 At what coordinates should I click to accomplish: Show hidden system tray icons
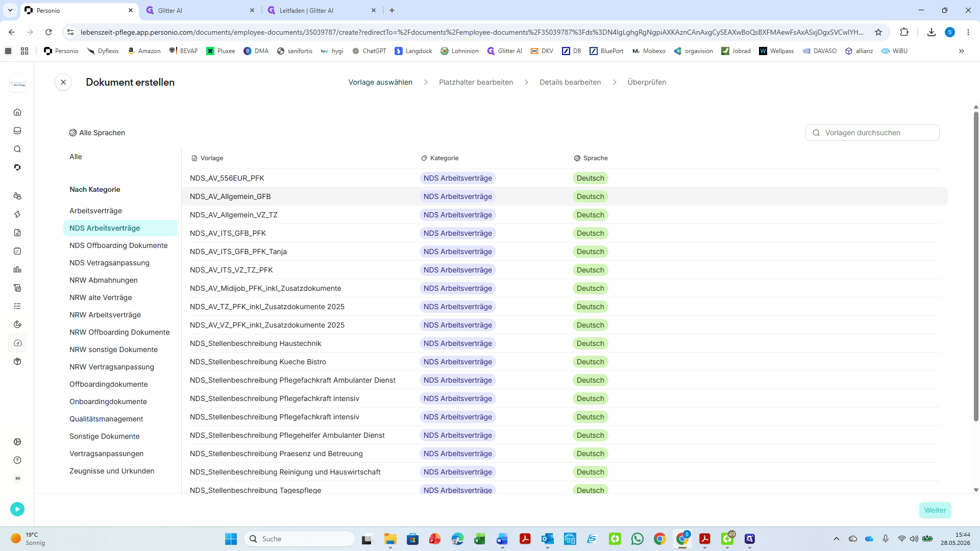click(x=836, y=539)
